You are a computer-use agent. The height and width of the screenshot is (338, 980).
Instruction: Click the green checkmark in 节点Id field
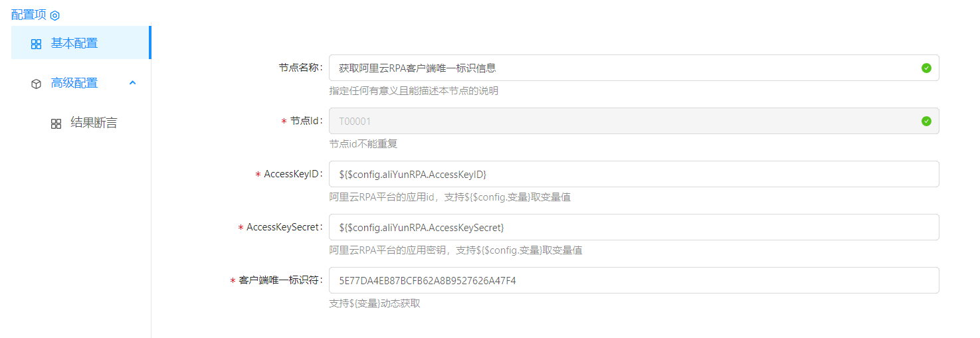(x=926, y=121)
